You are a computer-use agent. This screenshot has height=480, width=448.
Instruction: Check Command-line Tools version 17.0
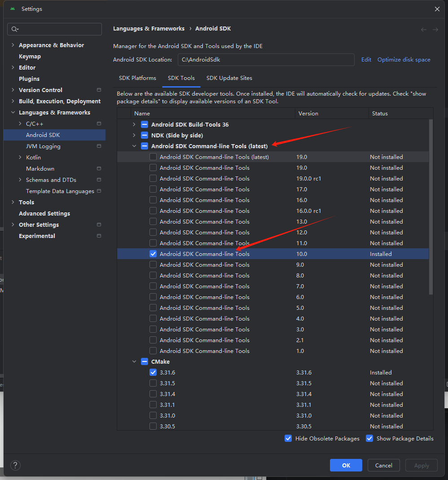[x=153, y=189]
